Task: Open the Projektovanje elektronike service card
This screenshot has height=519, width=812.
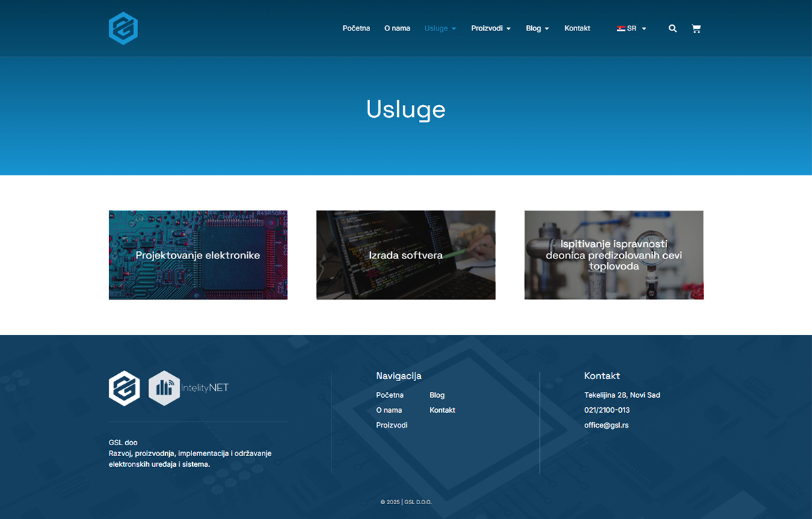Action: pyautogui.click(x=198, y=255)
